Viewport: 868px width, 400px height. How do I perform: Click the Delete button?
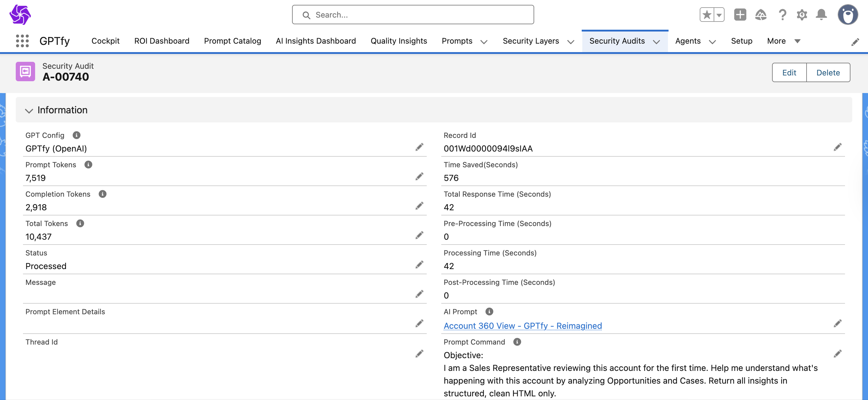click(x=828, y=72)
